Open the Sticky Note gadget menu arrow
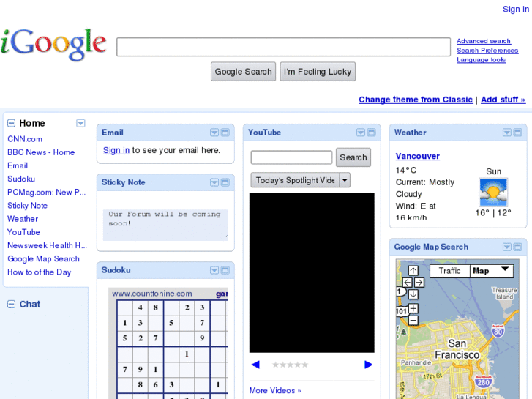532x399 pixels. click(x=214, y=182)
